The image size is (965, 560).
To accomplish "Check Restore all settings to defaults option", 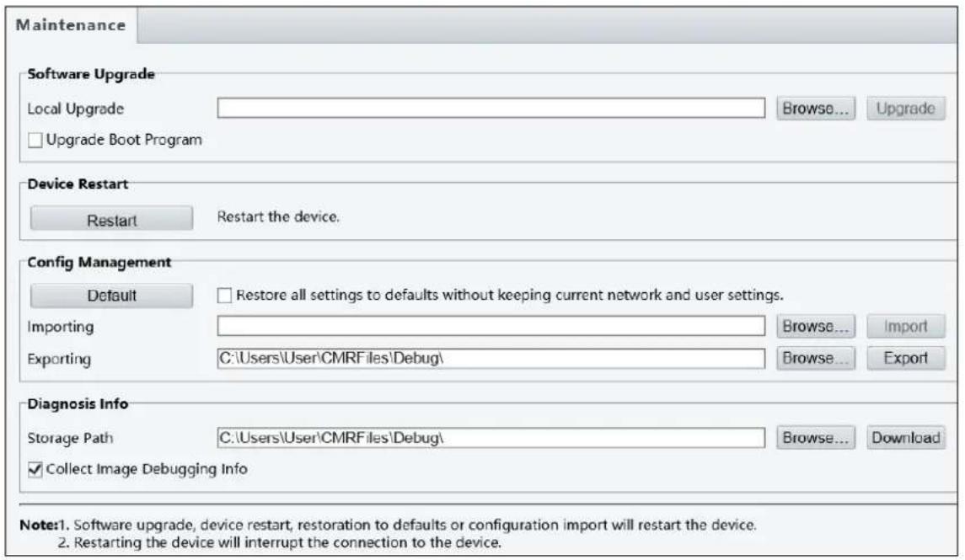I will [x=225, y=296].
